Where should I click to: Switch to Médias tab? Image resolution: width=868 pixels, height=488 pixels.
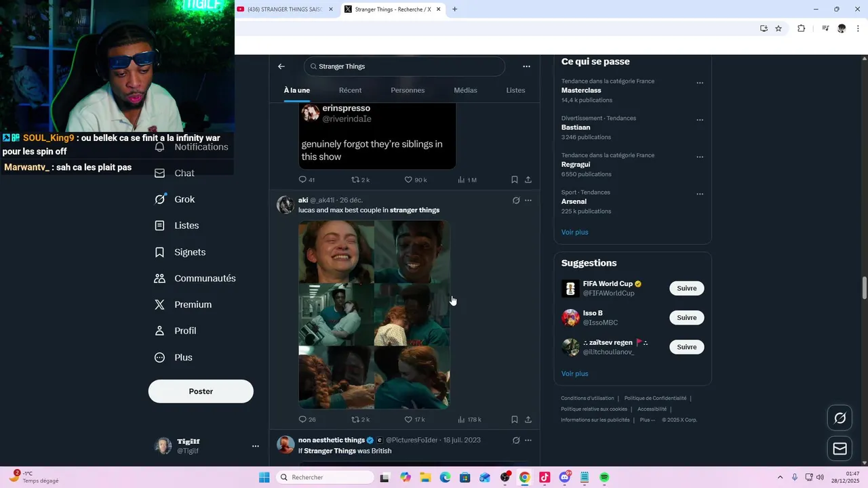(465, 90)
